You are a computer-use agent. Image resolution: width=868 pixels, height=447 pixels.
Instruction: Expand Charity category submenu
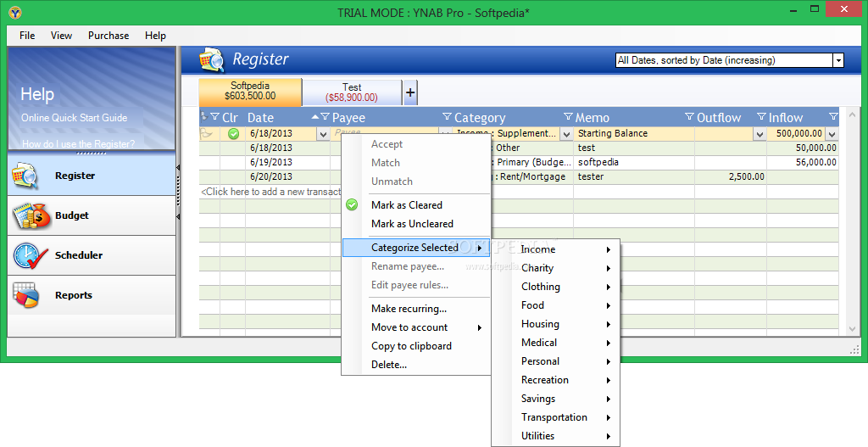tap(556, 268)
